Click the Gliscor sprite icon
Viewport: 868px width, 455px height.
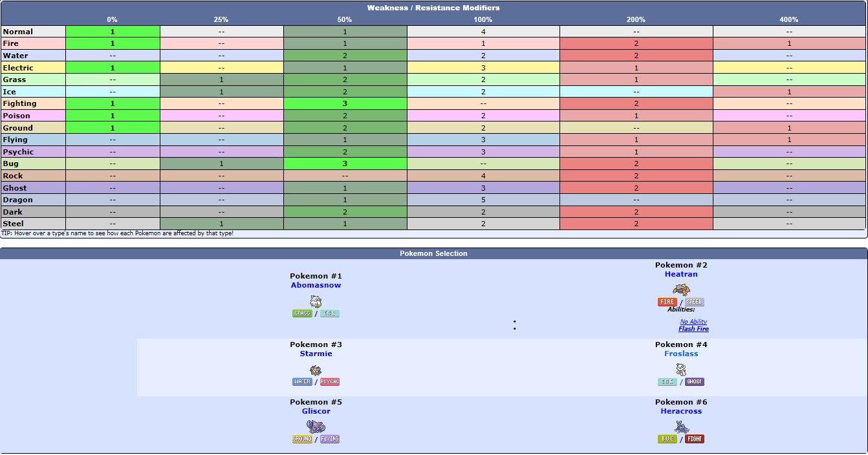point(316,427)
